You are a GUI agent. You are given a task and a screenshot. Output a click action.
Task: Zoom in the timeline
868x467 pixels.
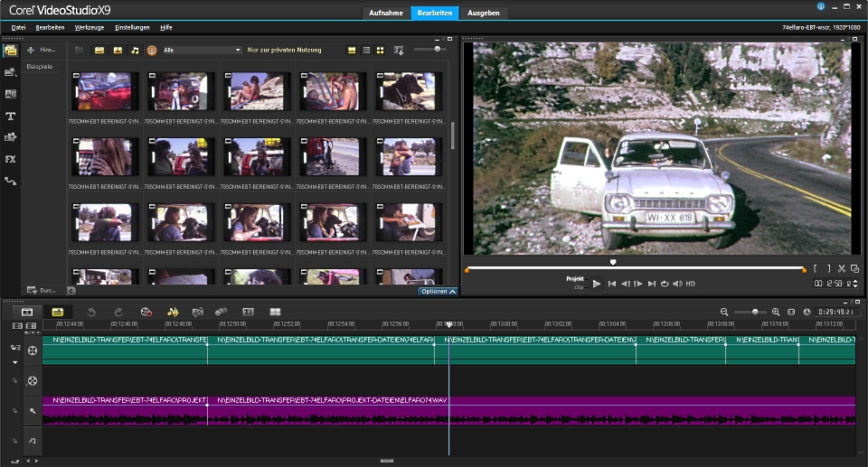[776, 312]
